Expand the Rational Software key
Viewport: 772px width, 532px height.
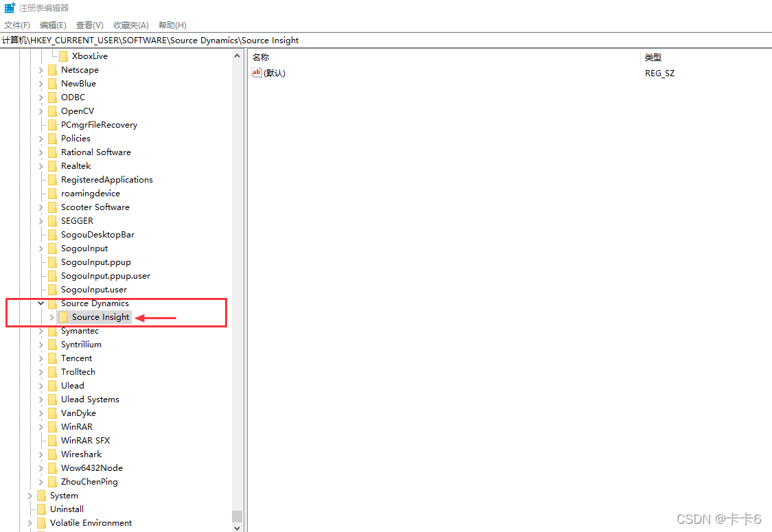point(41,152)
